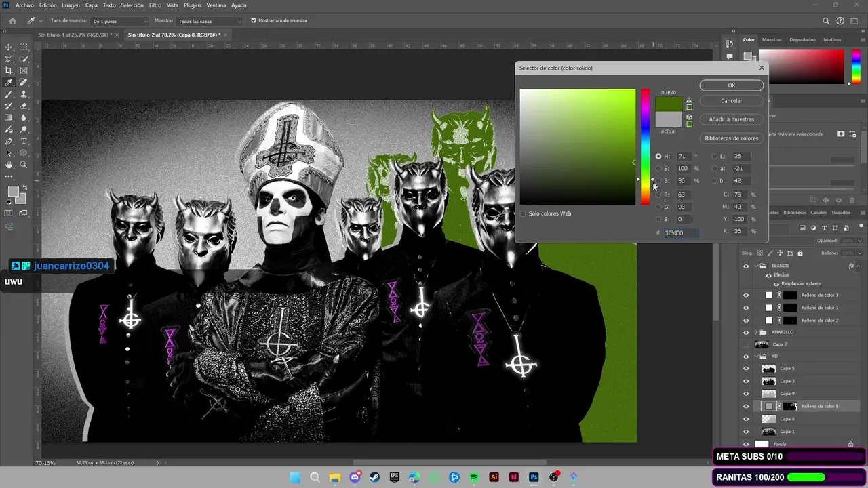Expand the AMARILLO layer group

pos(757,332)
